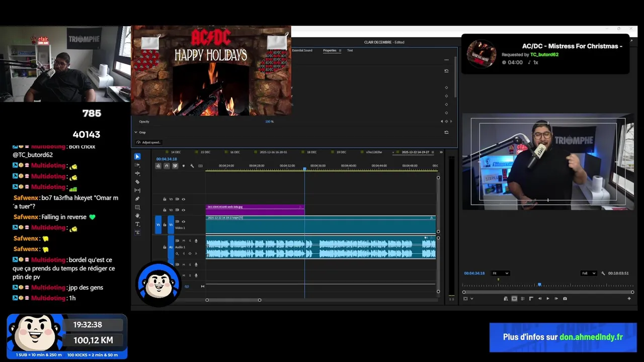Select the Hand tool
Image resolution: width=644 pixels, height=362 pixels.
click(x=137, y=216)
